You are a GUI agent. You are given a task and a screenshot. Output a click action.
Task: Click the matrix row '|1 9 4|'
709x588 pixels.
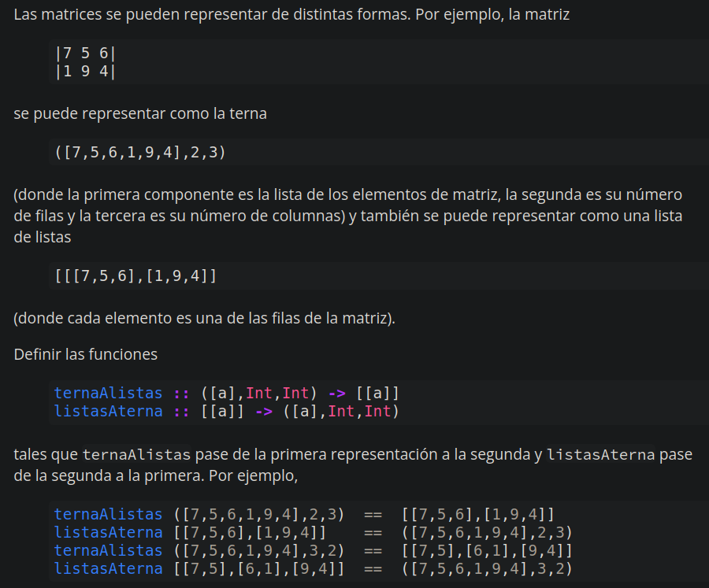pyautogui.click(x=86, y=72)
